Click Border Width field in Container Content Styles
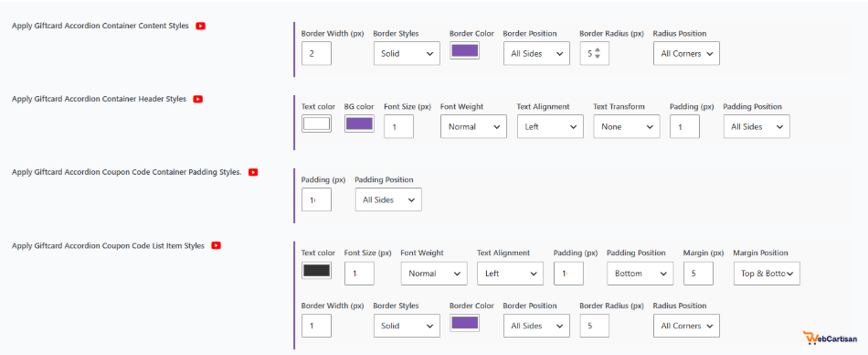The height and width of the screenshot is (355, 868). [x=317, y=53]
